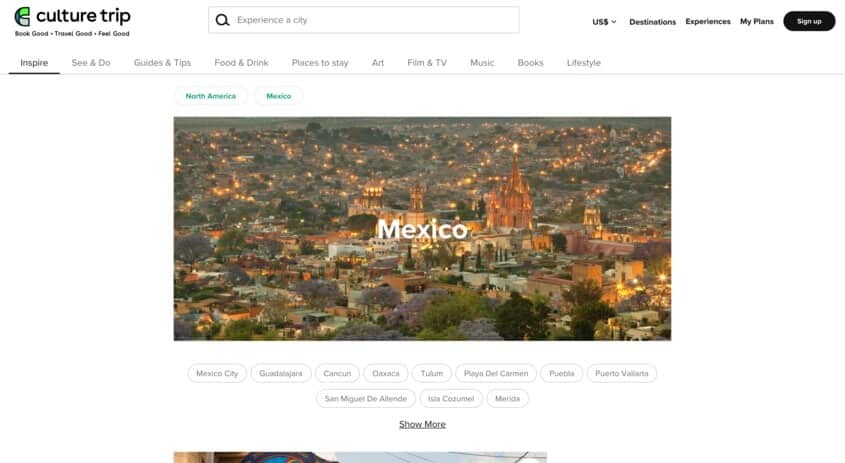This screenshot has height=463, width=845.
Task: Open the Guides & Tips tab
Action: 162,63
